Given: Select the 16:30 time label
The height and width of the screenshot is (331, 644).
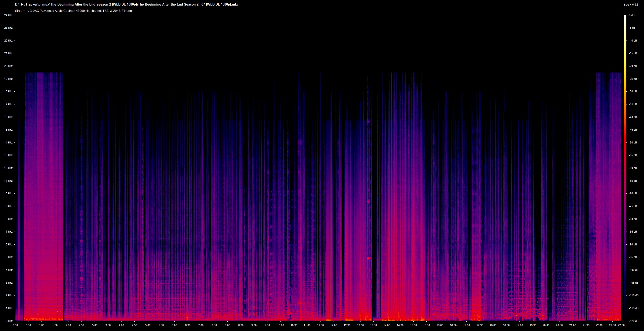Looking at the screenshot, I should 453,325.
